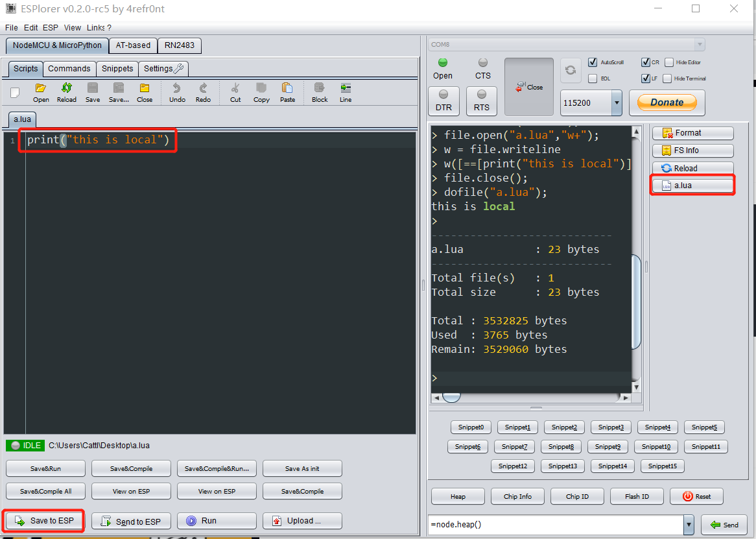The image size is (756, 539).
Task: Open the File menu
Action: coord(11,27)
